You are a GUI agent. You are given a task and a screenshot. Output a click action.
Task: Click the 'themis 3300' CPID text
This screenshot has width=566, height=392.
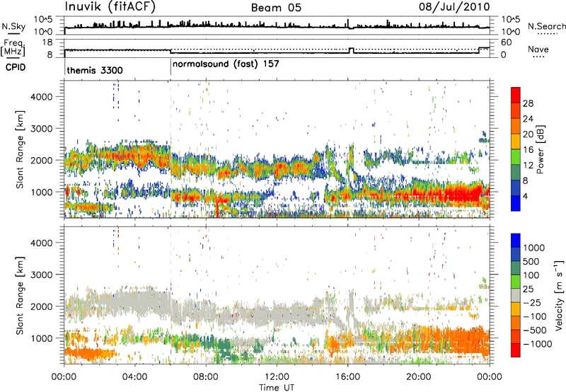click(x=95, y=70)
